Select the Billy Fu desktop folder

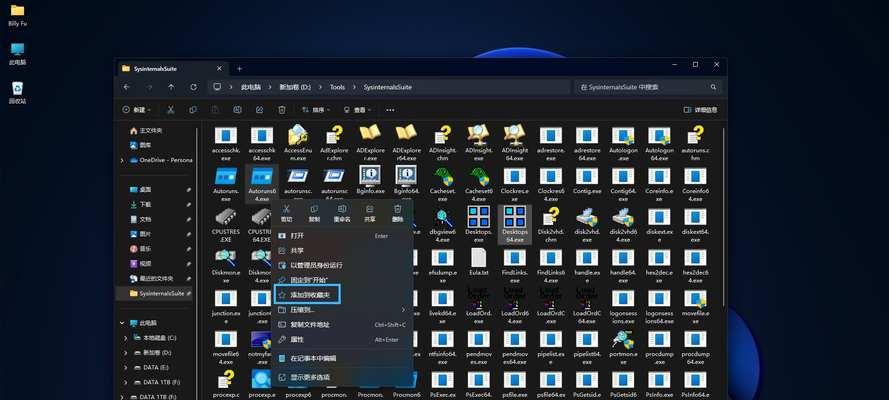point(18,10)
